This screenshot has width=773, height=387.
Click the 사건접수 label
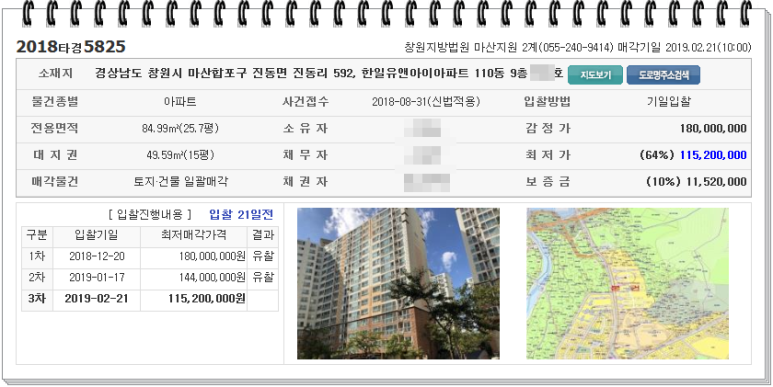[305, 102]
